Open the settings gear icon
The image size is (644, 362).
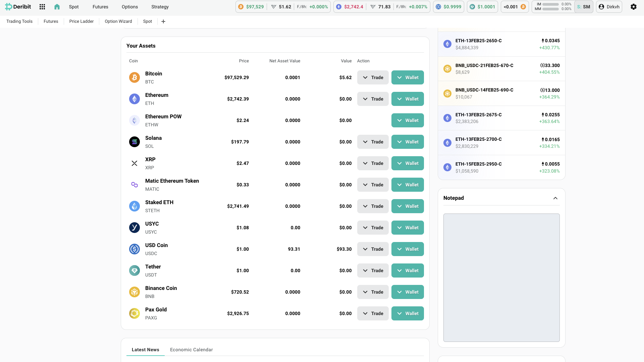(x=634, y=7)
